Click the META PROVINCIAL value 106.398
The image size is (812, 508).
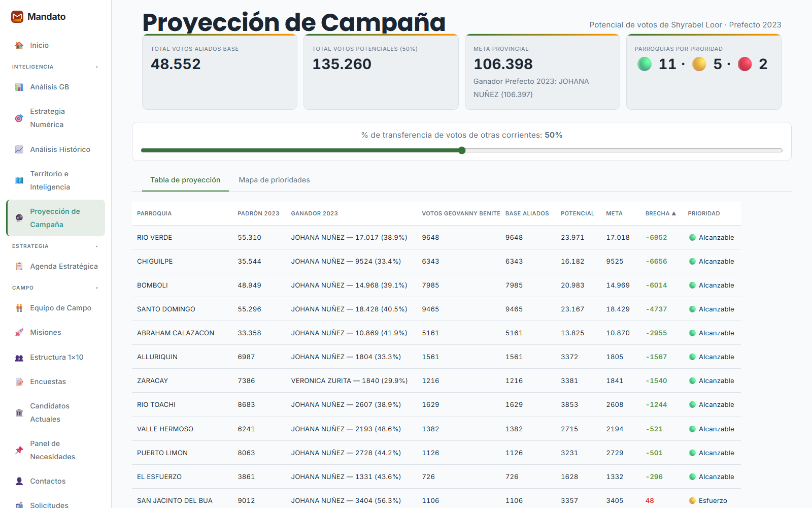pos(503,64)
